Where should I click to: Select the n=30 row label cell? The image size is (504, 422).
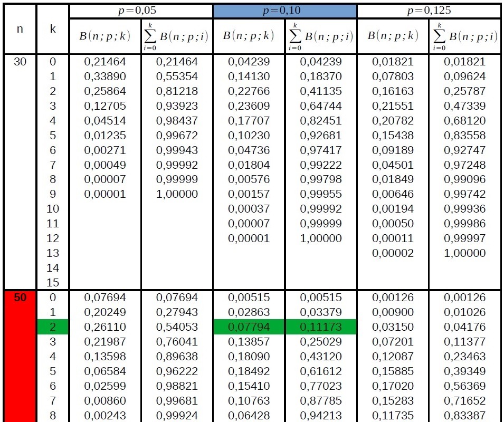point(20,62)
